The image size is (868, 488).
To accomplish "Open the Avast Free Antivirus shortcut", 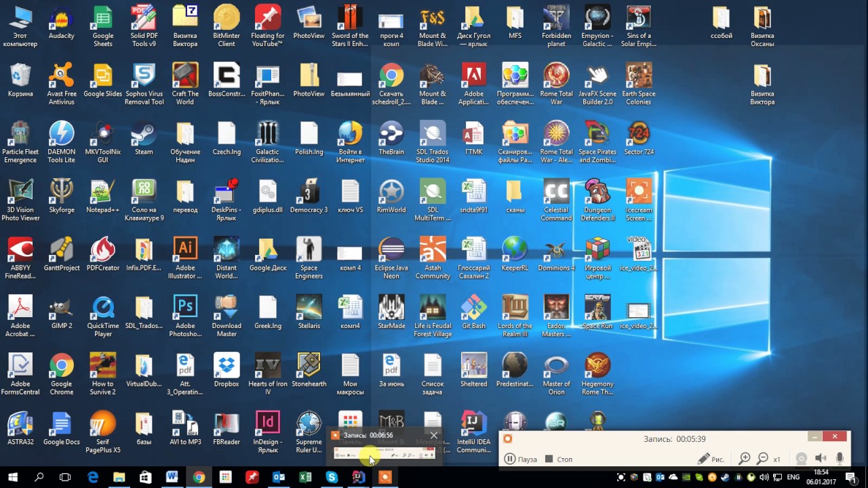I will [x=61, y=85].
